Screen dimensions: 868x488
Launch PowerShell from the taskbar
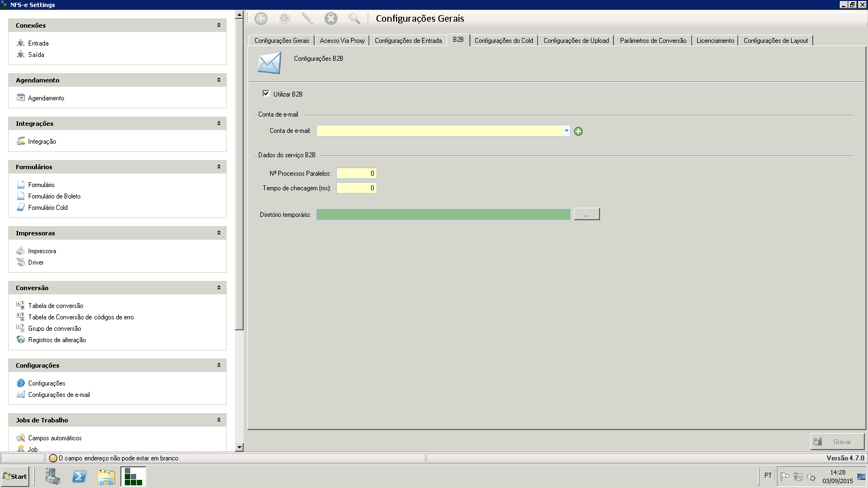[x=79, y=477]
